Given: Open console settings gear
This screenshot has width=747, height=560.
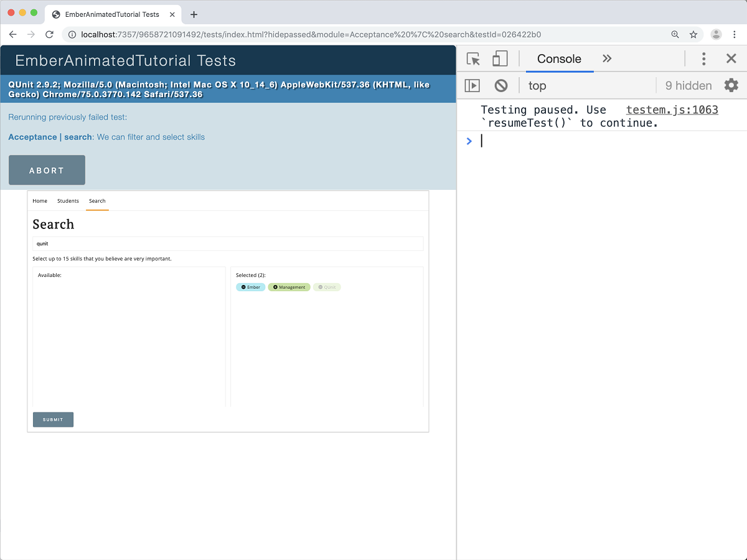Looking at the screenshot, I should [731, 85].
